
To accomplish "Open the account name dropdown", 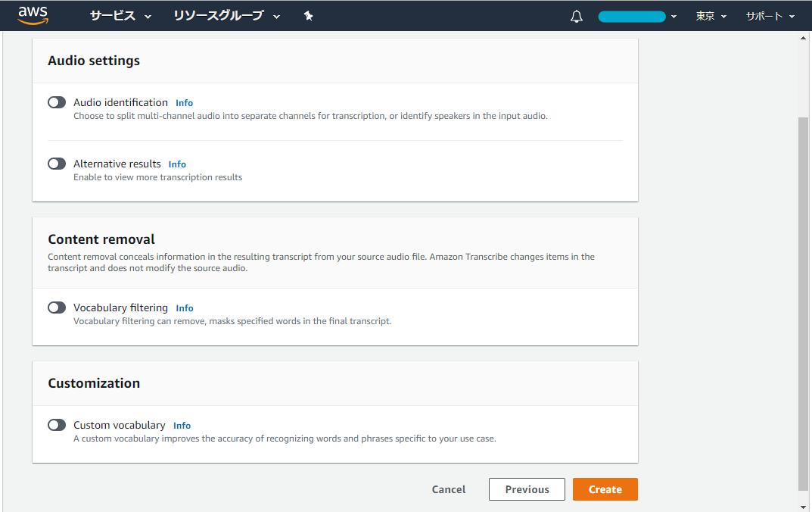I will 637,17.
